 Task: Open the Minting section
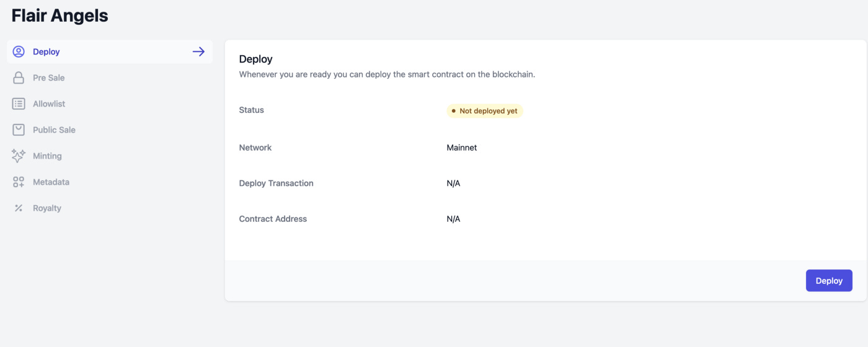click(47, 156)
